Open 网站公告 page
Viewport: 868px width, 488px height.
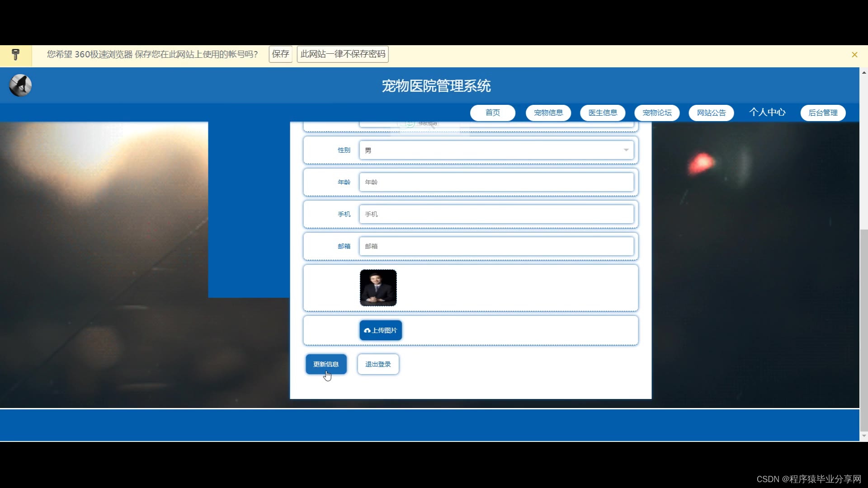(711, 113)
